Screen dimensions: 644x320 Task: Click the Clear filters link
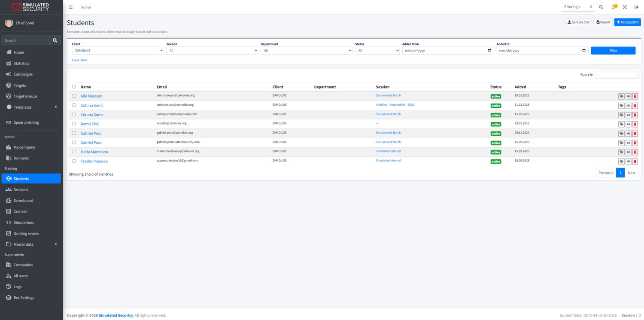(79, 60)
